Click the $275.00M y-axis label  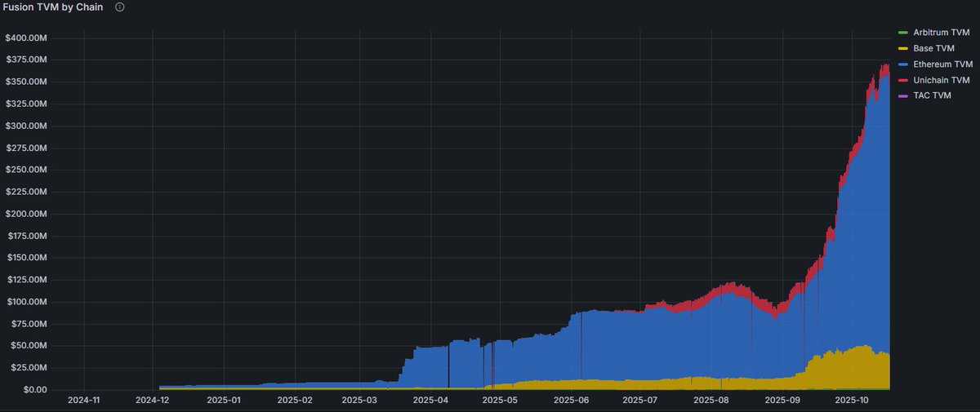tap(26, 148)
